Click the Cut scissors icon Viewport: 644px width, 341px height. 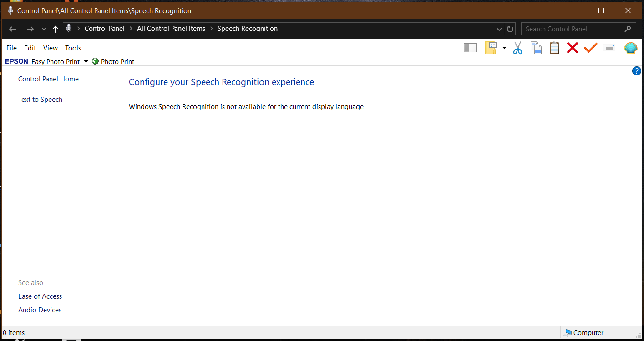tap(517, 48)
